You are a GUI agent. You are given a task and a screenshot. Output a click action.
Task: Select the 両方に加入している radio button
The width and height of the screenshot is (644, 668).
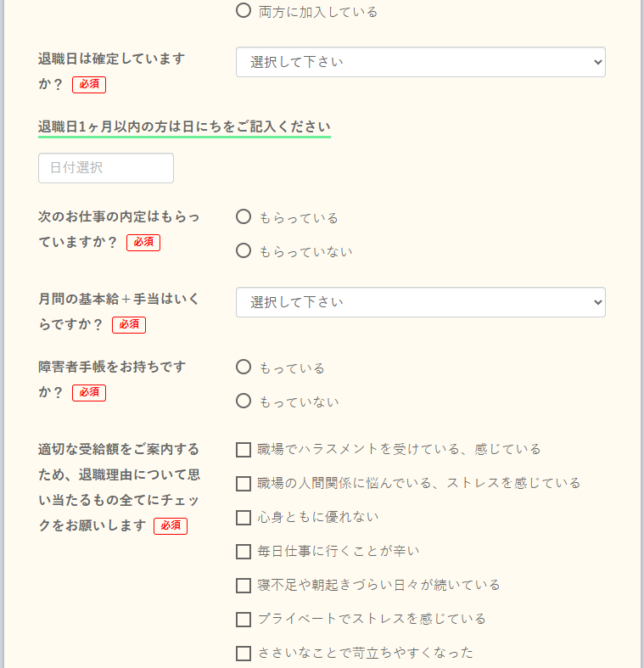(x=244, y=11)
